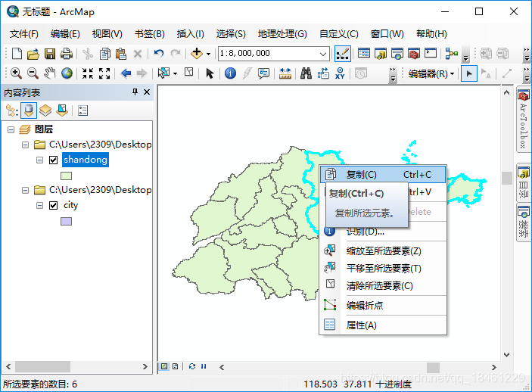The image size is (532, 392).
Task: Open the ArcToolbox side tab
Action: [523, 120]
